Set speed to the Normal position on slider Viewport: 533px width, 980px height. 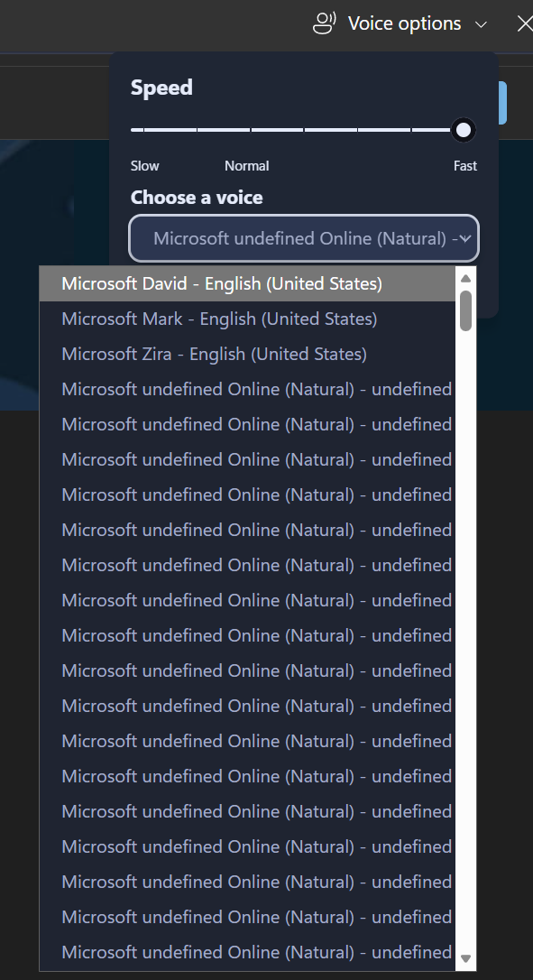click(251, 130)
